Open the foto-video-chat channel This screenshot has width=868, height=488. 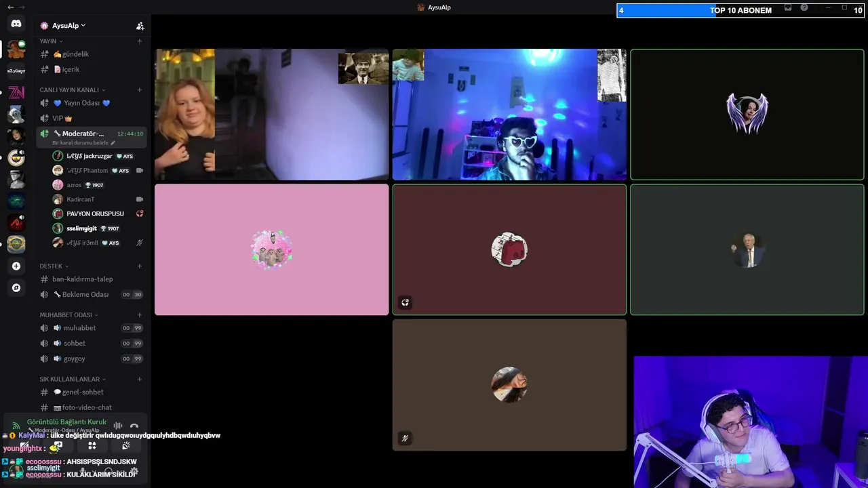(92, 407)
